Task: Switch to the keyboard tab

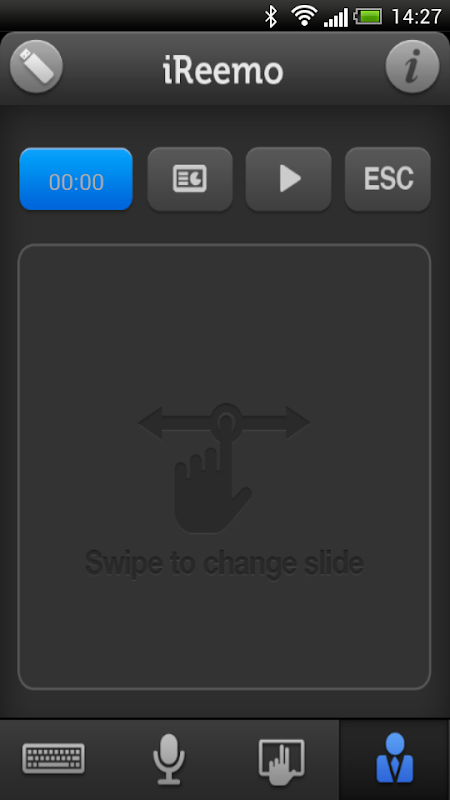Action: [x=54, y=759]
